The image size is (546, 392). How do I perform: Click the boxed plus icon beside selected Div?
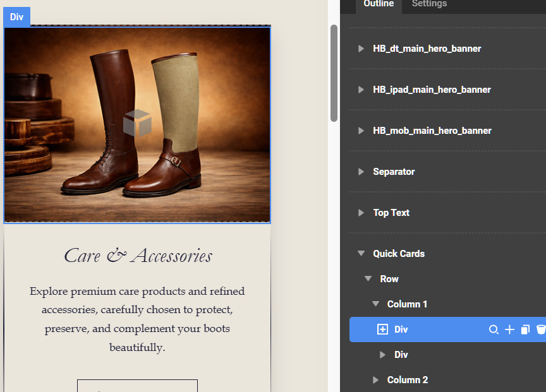click(x=382, y=330)
